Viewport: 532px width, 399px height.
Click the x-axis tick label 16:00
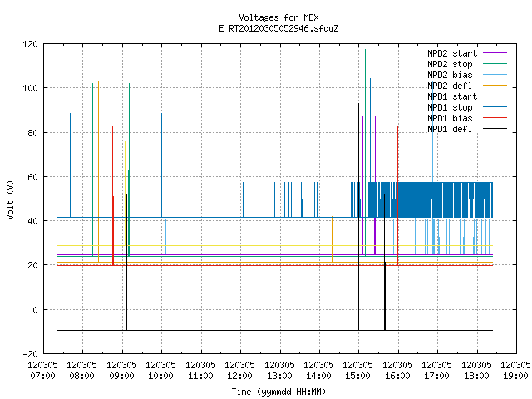point(398,376)
